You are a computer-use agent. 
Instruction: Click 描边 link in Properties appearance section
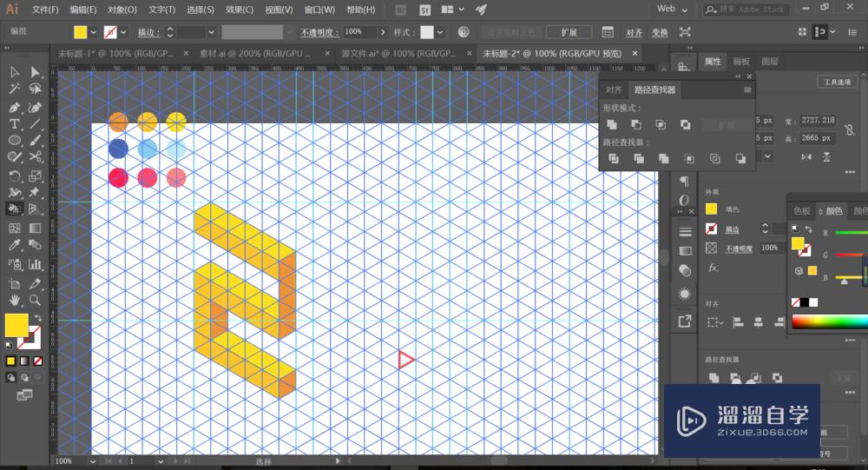pos(733,229)
